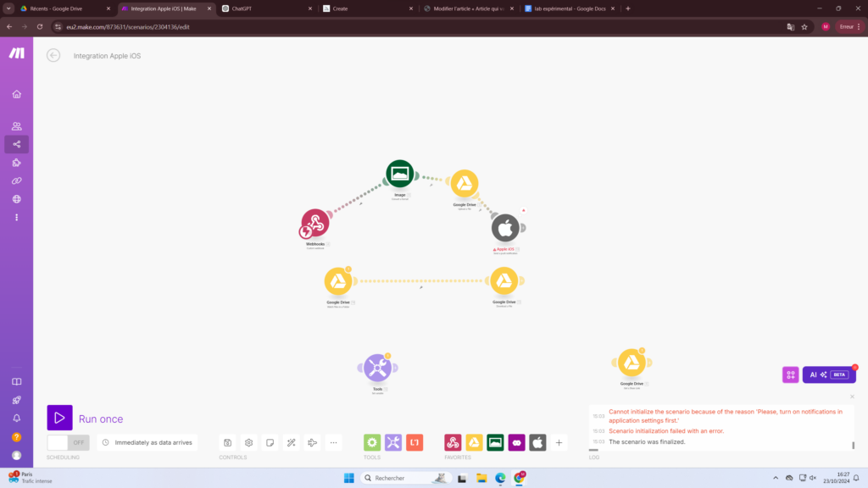Select the Apple iOS module node

click(505, 228)
